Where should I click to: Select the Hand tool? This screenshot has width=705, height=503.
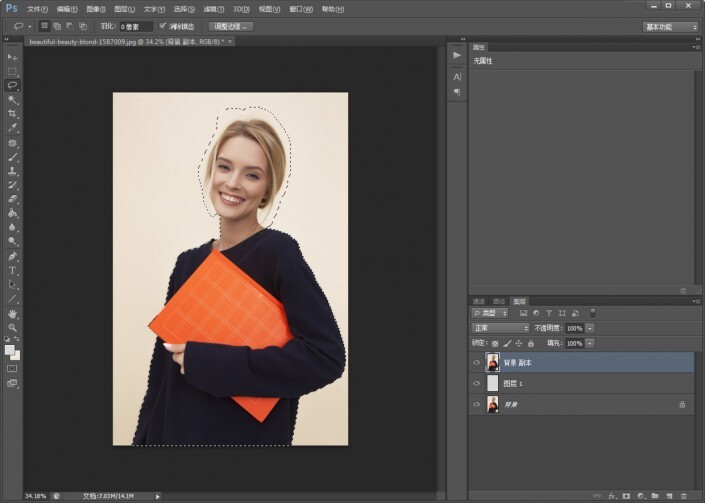pos(13,313)
